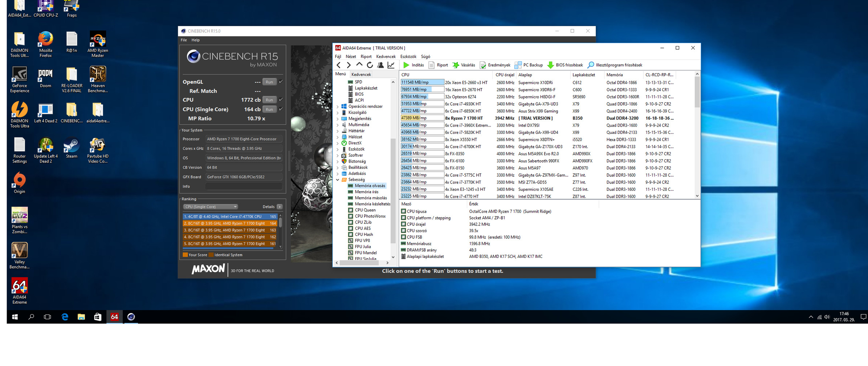
Task: Open GeForce Experience desktop icon
Action: click(x=20, y=79)
